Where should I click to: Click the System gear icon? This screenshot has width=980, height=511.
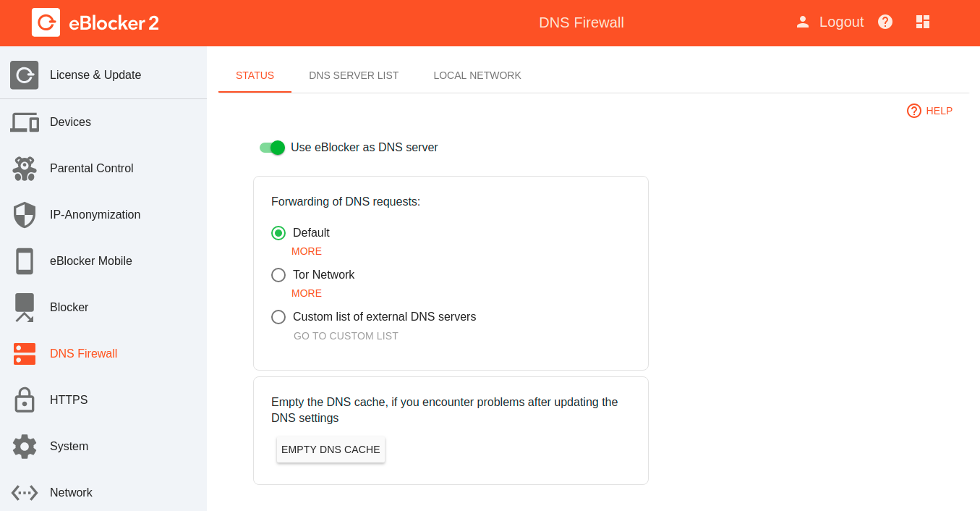[x=25, y=447]
